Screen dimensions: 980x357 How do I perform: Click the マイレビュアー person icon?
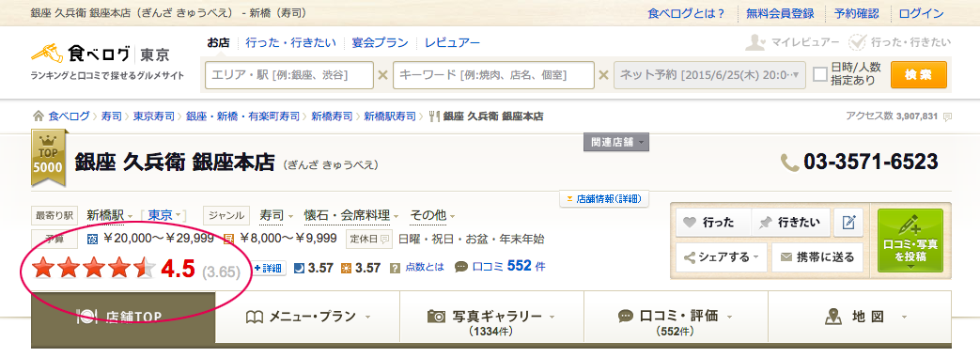click(x=755, y=42)
